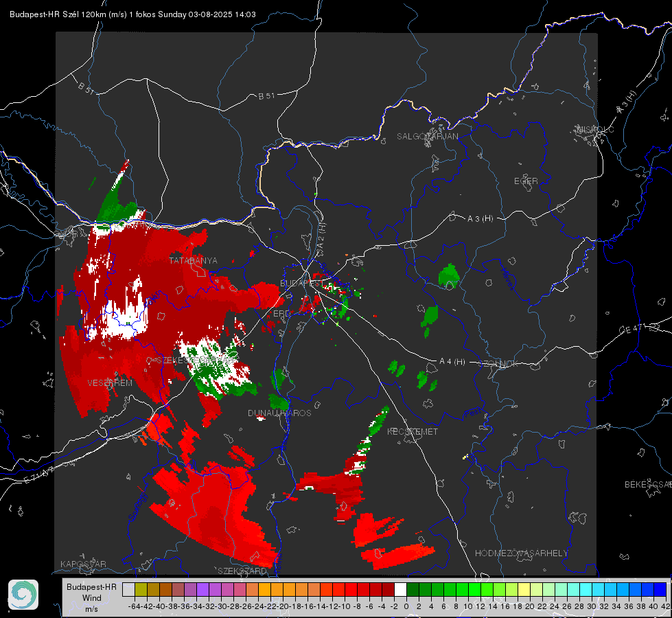
Task: Click the swirl weather service logo
Action: pyautogui.click(x=23, y=595)
